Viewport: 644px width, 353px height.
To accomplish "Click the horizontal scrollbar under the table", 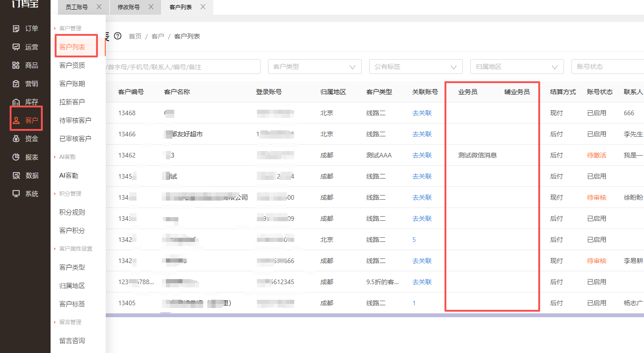I will coord(375,315).
